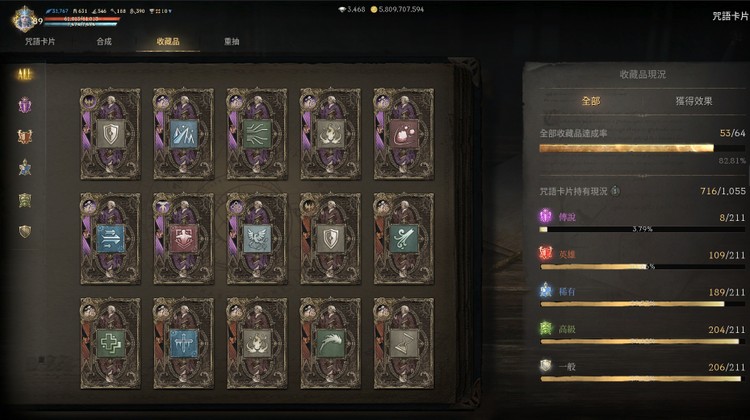The width and height of the screenshot is (750, 420).
Task: Switch to the 合成 tab
Action: click(104, 42)
